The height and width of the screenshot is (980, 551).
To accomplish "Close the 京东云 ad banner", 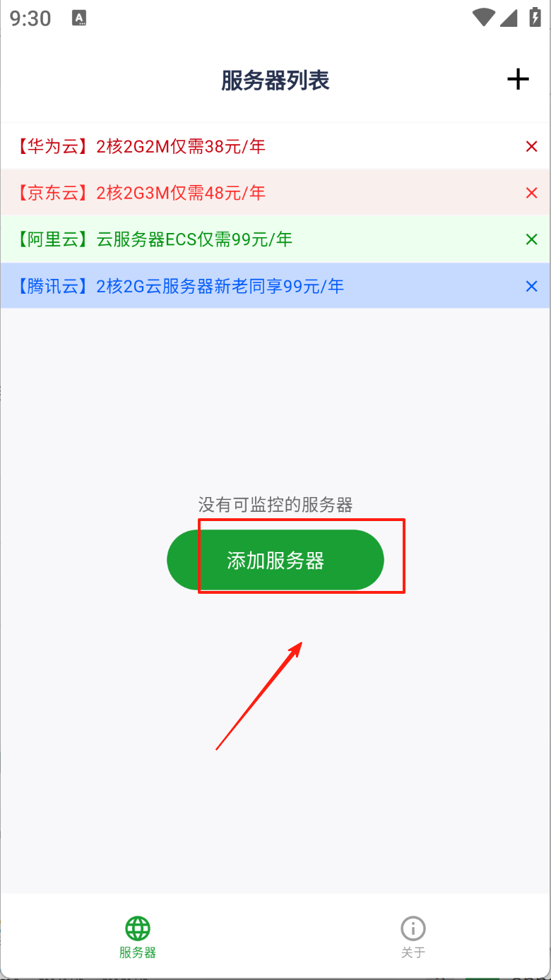I will pyautogui.click(x=532, y=193).
